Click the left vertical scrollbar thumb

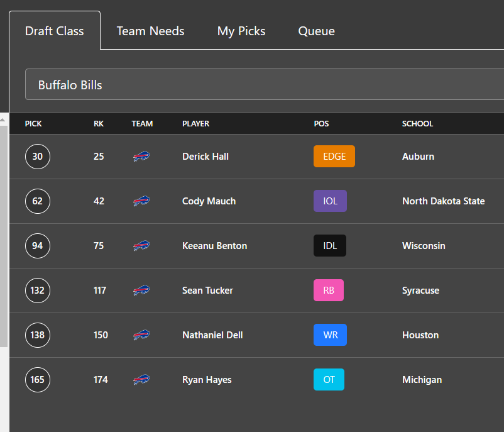(x=4, y=236)
